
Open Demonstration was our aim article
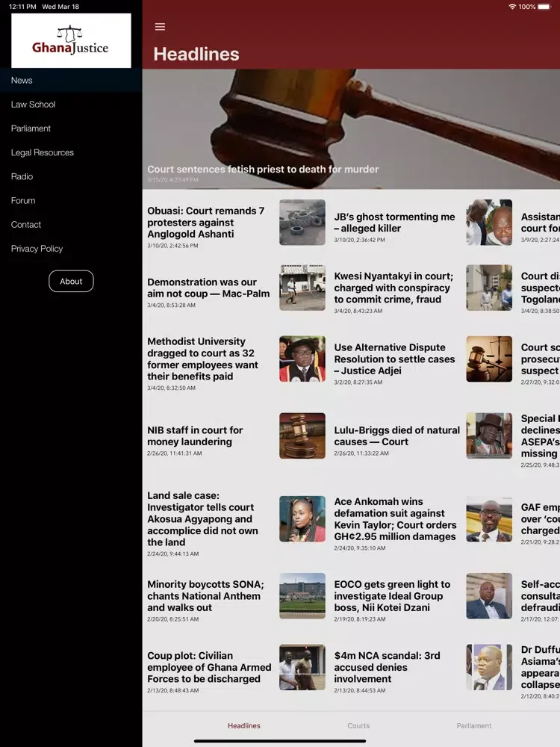[208, 288]
